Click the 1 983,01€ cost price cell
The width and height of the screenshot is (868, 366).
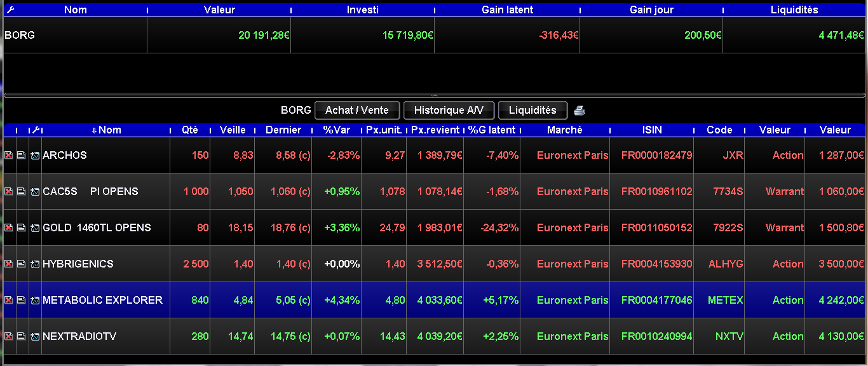pos(435,227)
